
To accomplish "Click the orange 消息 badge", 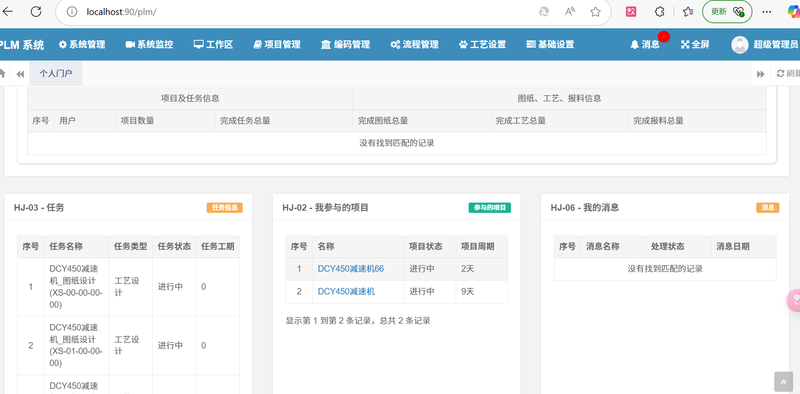I will pyautogui.click(x=768, y=208).
